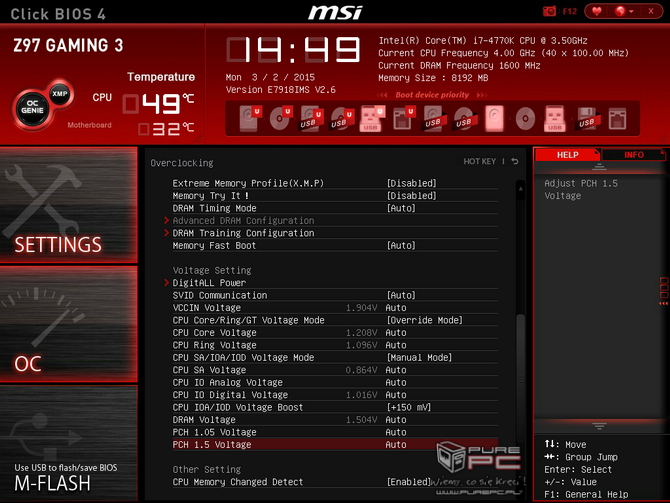Open the SETTINGS section
This screenshot has height=503, width=670.
pos(69,205)
